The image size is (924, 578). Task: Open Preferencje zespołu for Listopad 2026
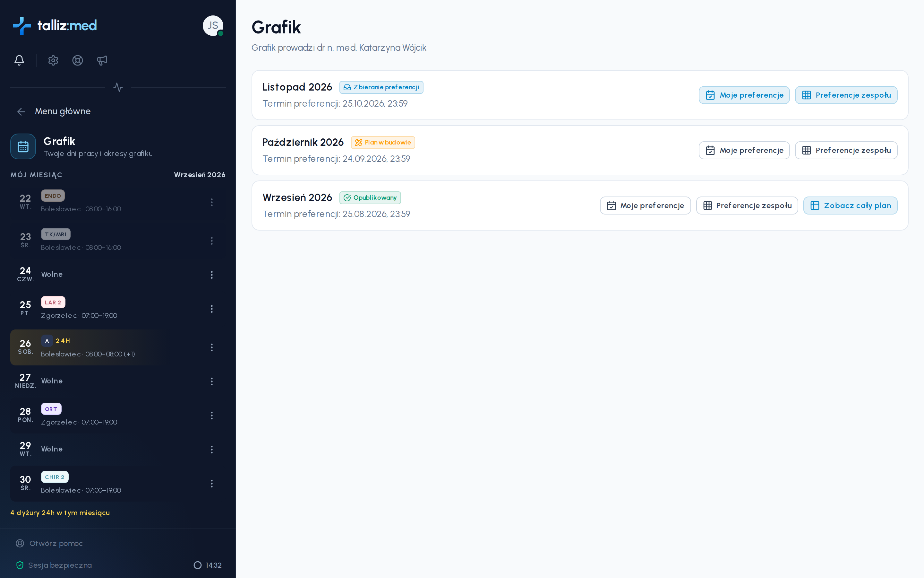(846, 95)
